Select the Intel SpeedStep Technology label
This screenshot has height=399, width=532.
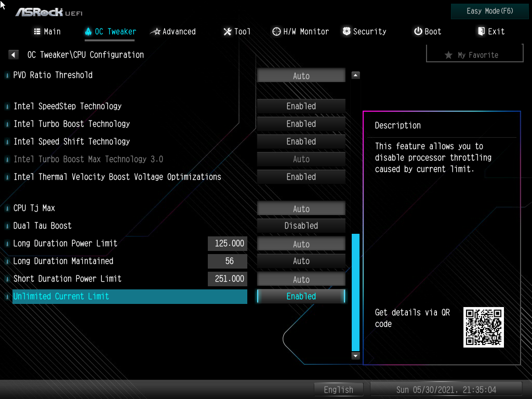[68, 106]
